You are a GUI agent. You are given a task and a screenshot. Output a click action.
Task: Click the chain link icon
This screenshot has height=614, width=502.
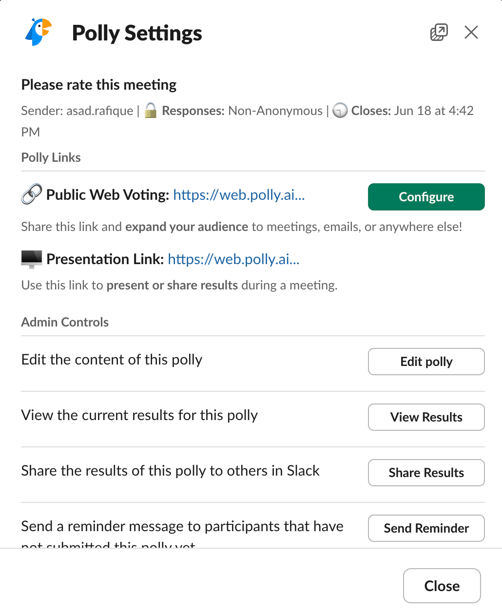tap(31, 194)
